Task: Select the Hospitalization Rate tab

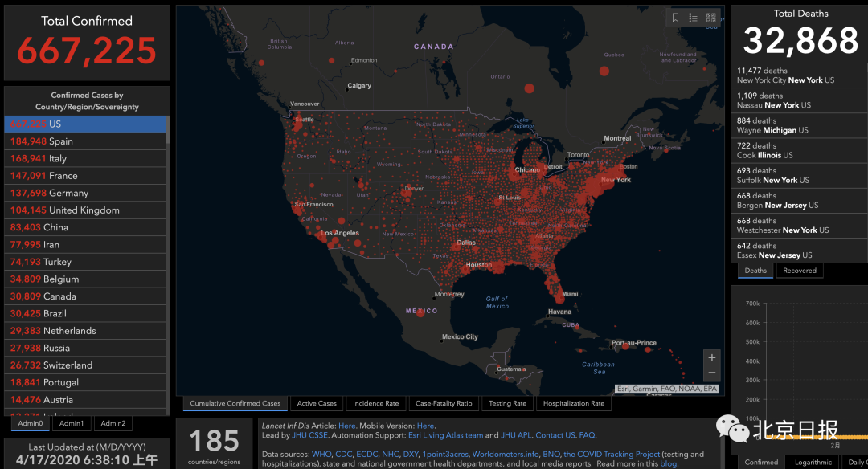Action: [x=574, y=403]
